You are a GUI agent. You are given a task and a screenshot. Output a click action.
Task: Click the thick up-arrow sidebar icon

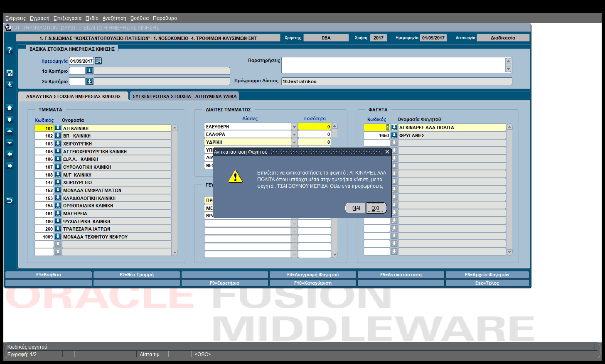pos(10,108)
